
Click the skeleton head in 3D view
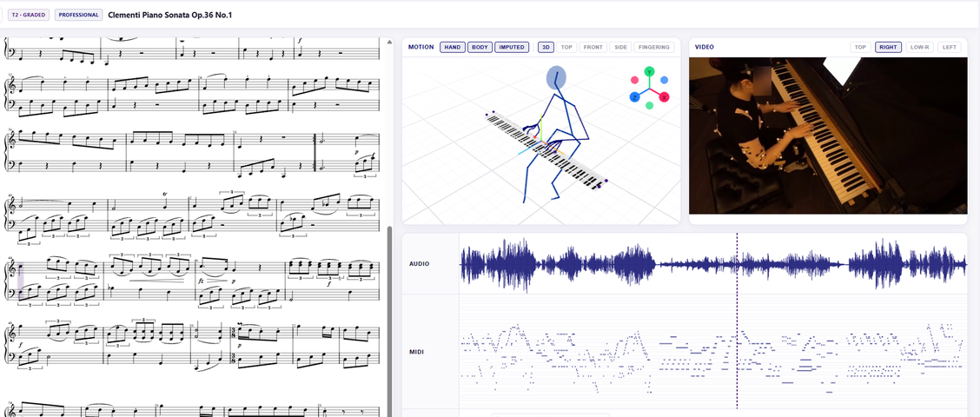(x=556, y=77)
